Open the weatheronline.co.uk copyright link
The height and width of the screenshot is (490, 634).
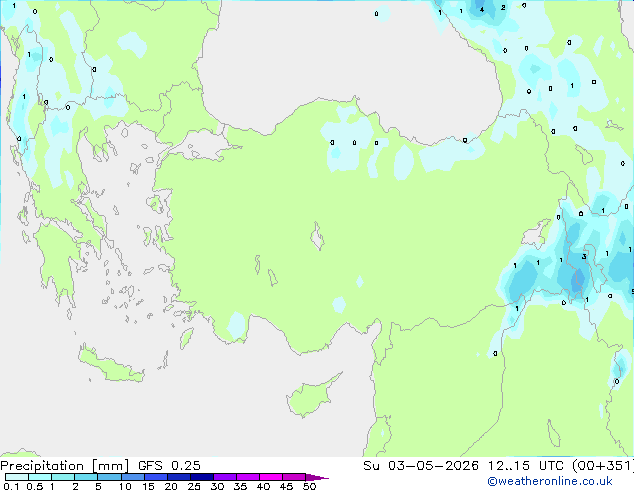(x=550, y=481)
